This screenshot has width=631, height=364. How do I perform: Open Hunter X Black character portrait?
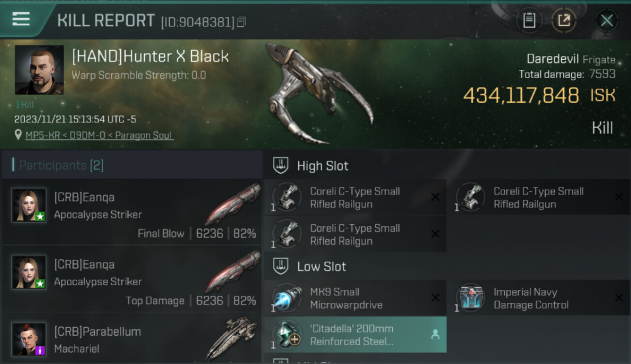[x=39, y=70]
